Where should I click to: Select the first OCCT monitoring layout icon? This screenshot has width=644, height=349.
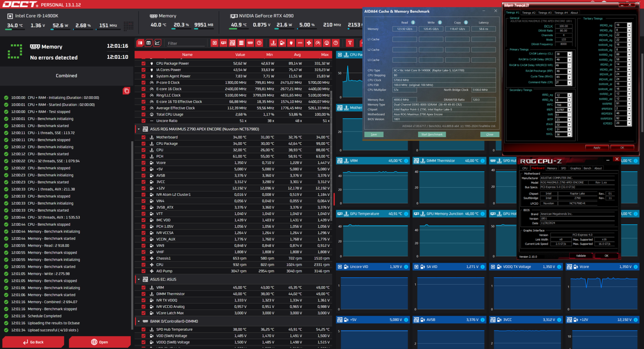tap(140, 43)
